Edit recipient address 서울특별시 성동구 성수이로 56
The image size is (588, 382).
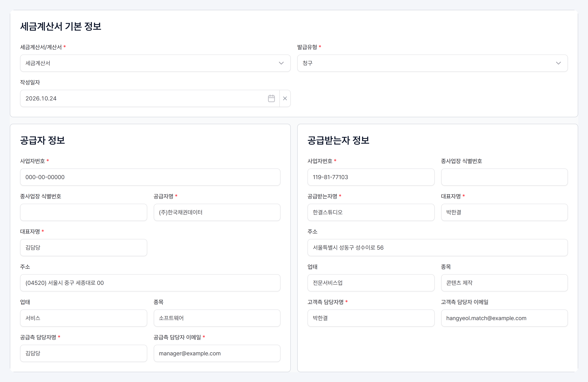[438, 247]
